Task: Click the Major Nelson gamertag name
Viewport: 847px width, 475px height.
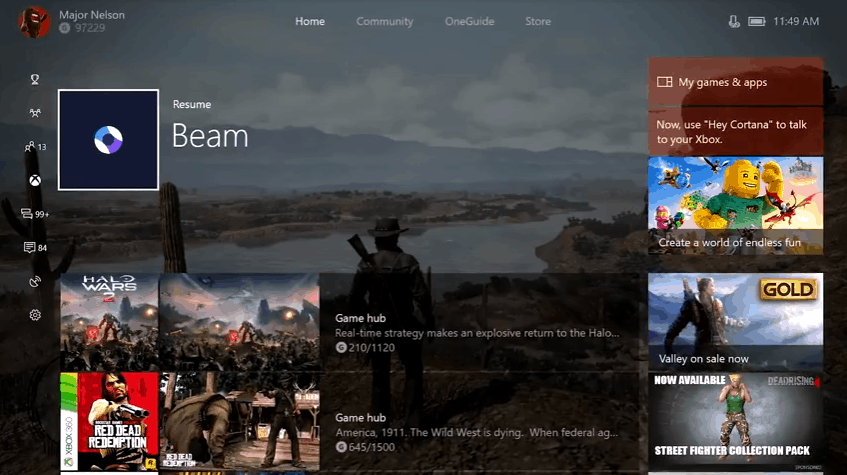Action: pyautogui.click(x=92, y=15)
